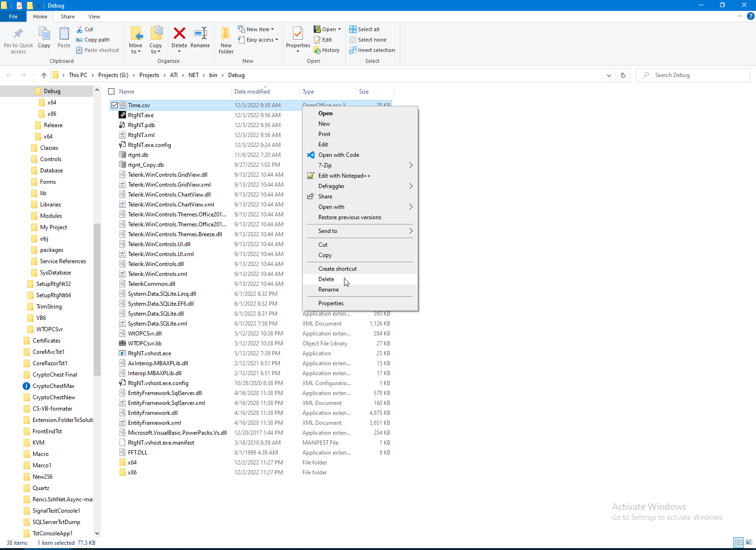Image resolution: width=756 pixels, height=550 pixels.
Task: Open Explorer Help question mark icon
Action: [750, 17]
